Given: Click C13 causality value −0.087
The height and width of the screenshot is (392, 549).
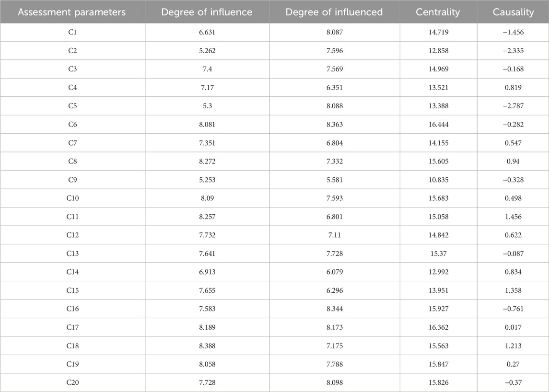Looking at the screenshot, I should [x=513, y=254].
